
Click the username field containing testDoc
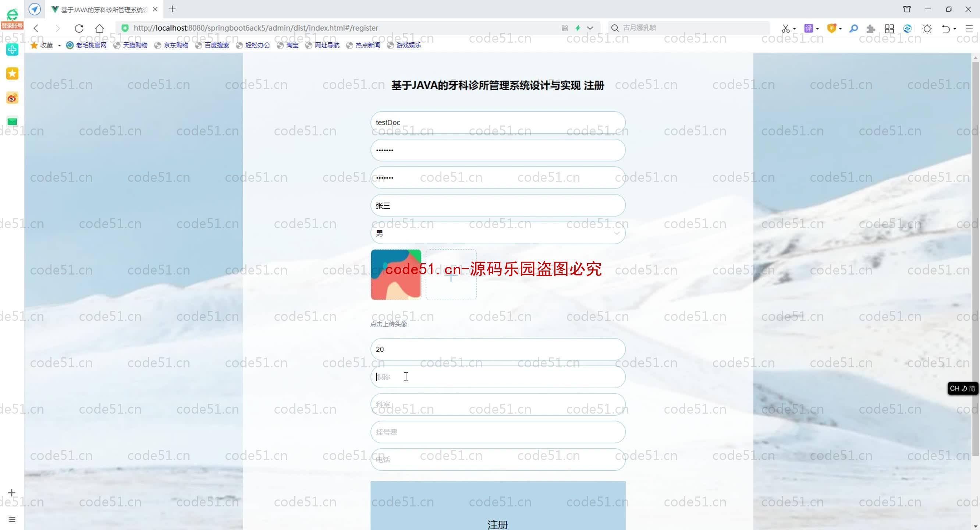point(498,123)
